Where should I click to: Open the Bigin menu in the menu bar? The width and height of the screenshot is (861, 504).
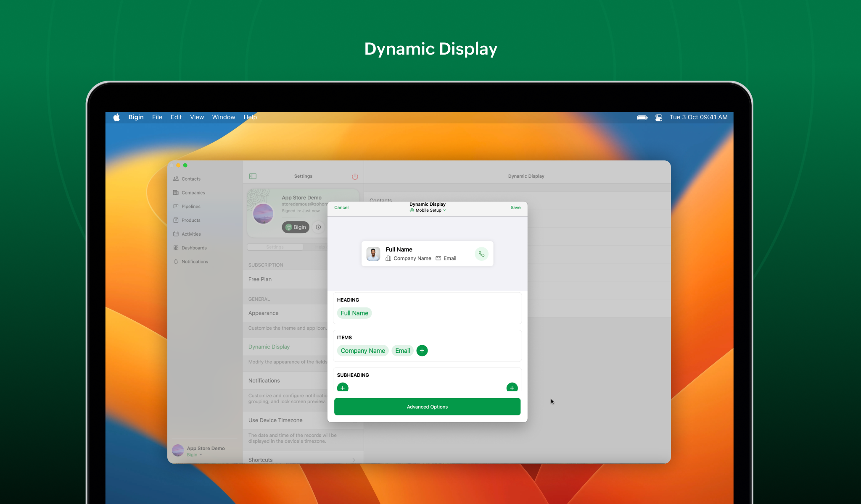[x=136, y=117]
